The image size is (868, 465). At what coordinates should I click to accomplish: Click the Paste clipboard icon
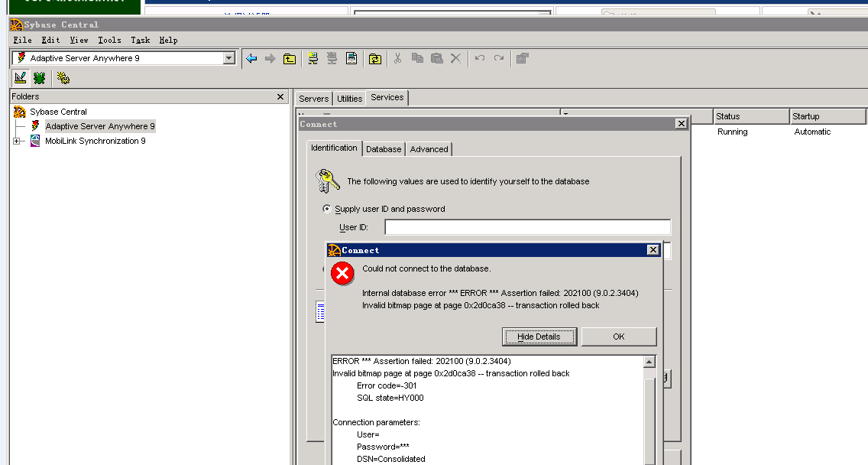click(437, 58)
